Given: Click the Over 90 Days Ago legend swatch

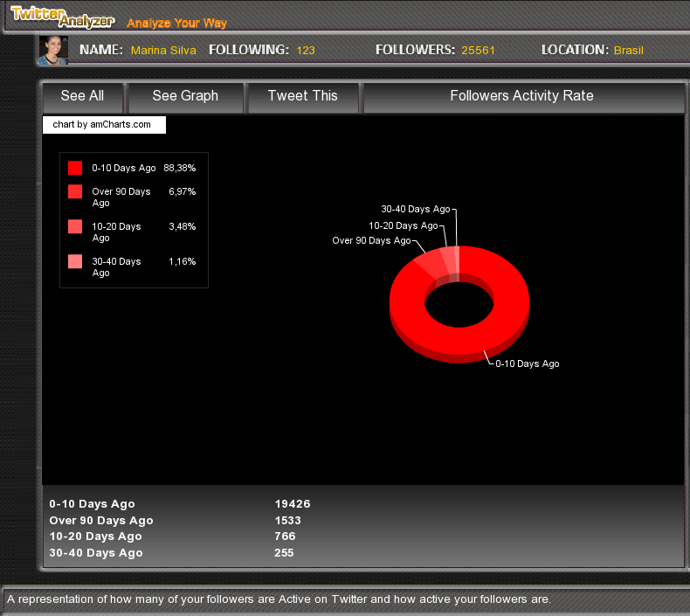Looking at the screenshot, I should coord(75,191).
